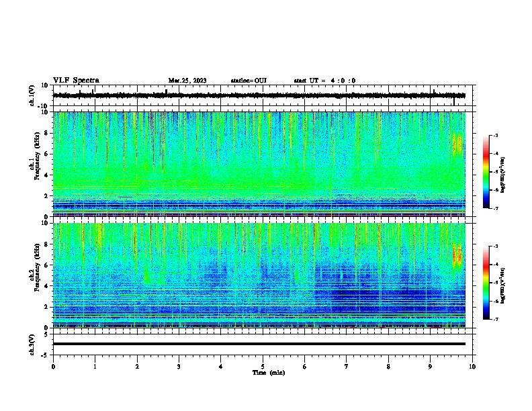Click the red burst in ch.1 spectrogram near 9.6 min

point(457,145)
